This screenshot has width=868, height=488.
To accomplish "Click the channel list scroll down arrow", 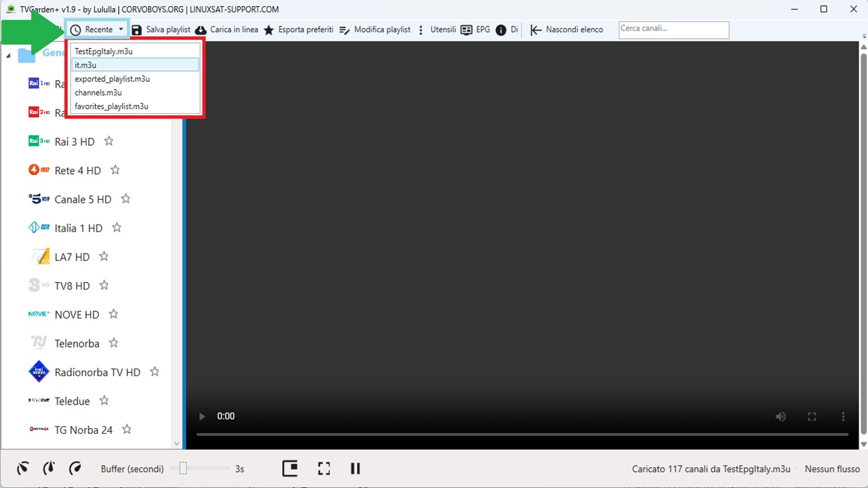I will (x=177, y=444).
